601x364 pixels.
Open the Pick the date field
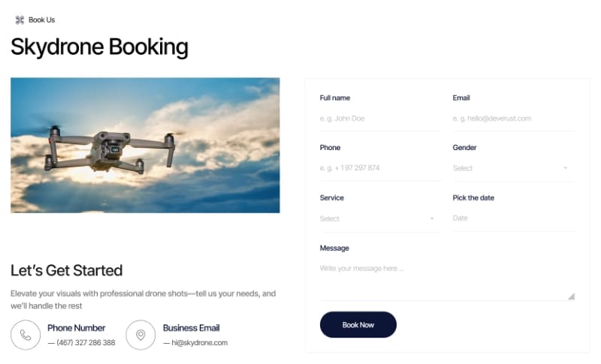tap(513, 218)
